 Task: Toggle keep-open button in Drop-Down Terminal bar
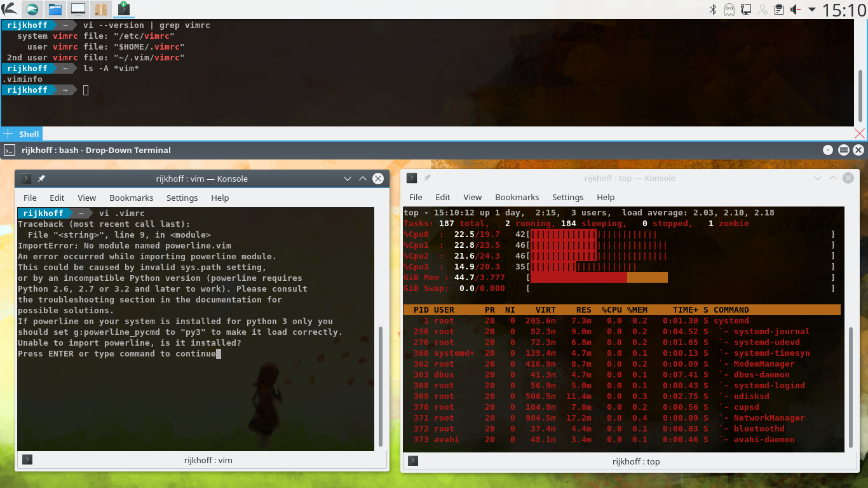[x=828, y=151]
